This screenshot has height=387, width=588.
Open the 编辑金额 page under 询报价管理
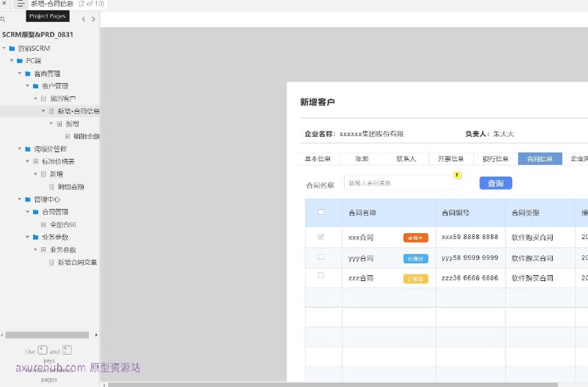pos(71,187)
